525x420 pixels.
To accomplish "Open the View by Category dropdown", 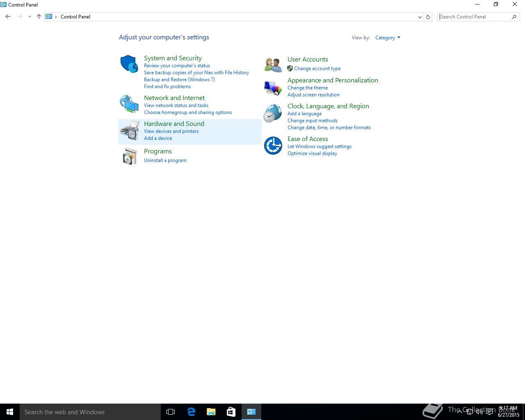I will [x=388, y=38].
